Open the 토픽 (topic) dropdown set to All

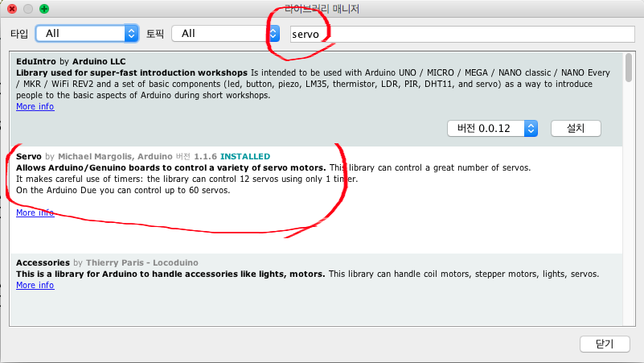coord(225,33)
